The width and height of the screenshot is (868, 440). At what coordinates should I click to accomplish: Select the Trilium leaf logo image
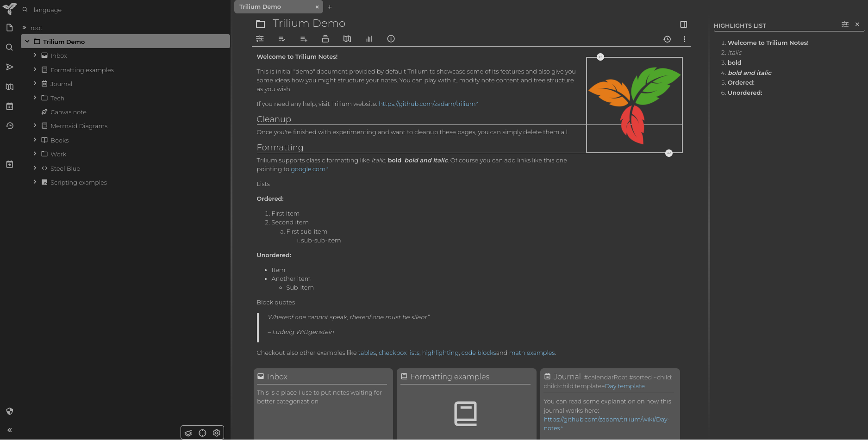[x=634, y=105]
